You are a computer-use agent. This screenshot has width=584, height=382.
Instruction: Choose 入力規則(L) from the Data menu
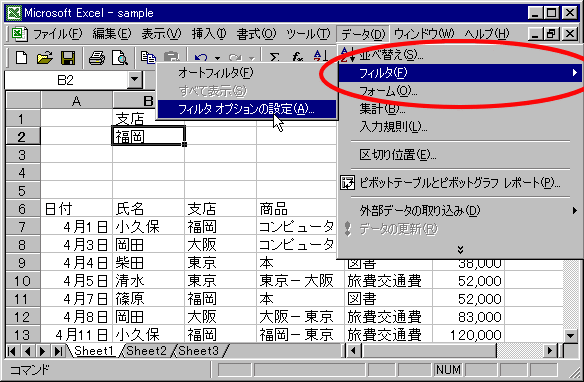(460, 127)
